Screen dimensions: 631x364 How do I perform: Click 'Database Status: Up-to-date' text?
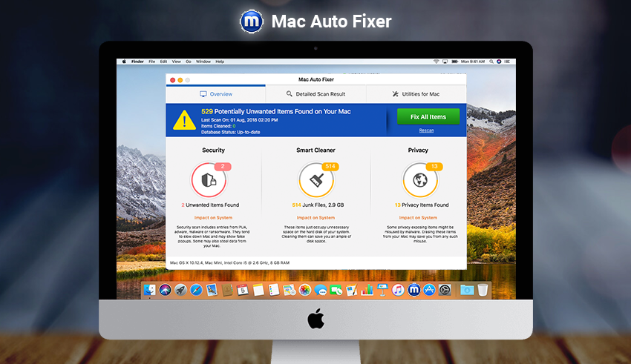pyautogui.click(x=231, y=132)
